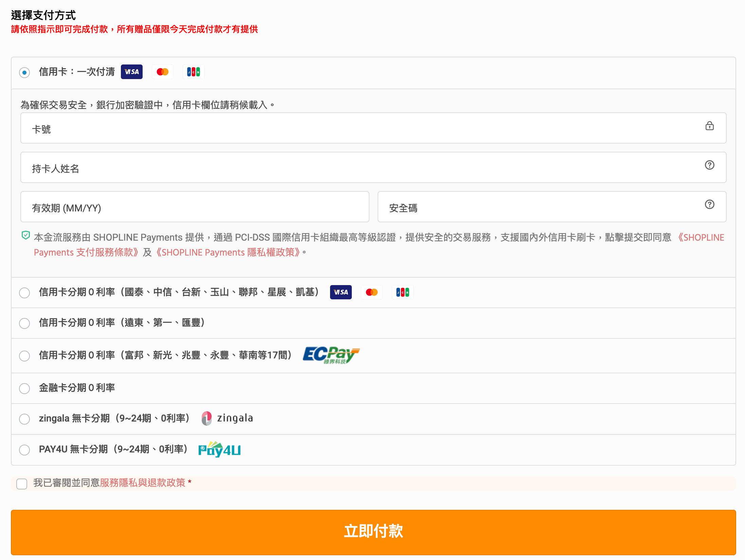The height and width of the screenshot is (560, 745).
Task: Select installment option for 遠東、第一、匯豐
Action: (24, 323)
